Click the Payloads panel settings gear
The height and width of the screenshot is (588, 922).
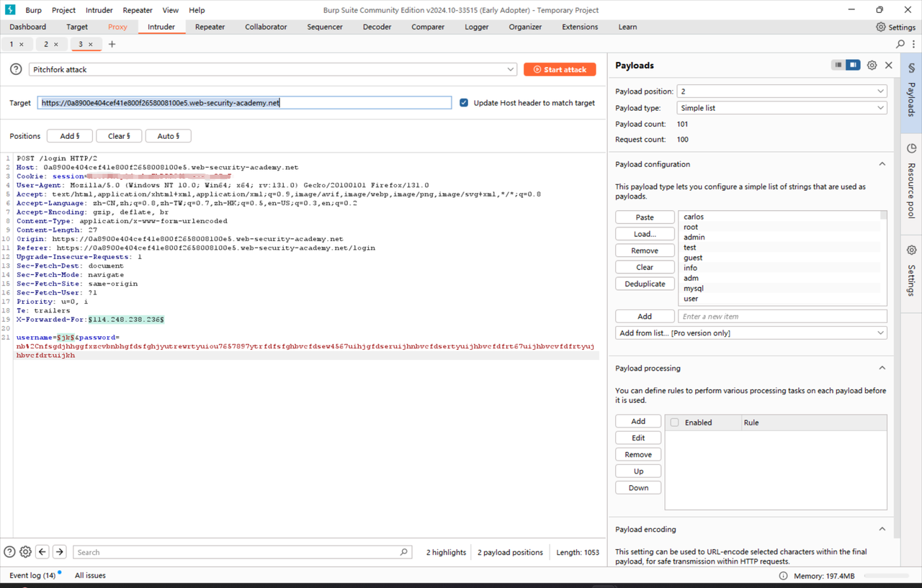point(872,65)
